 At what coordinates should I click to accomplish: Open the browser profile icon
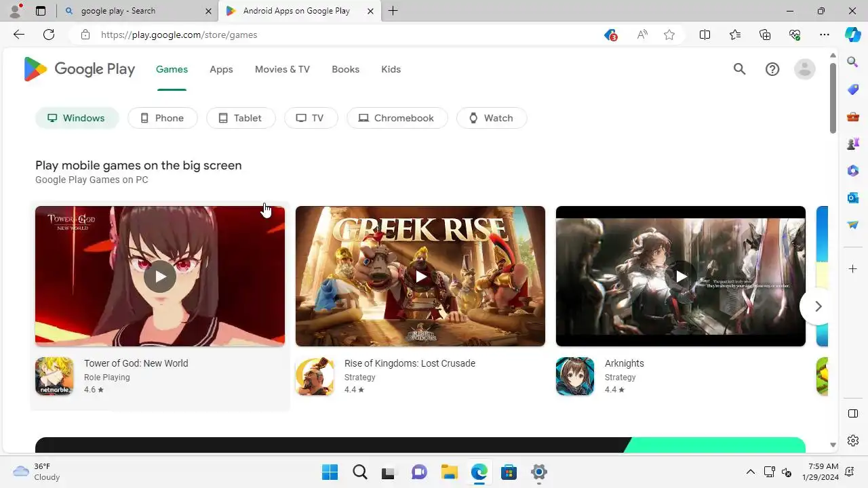point(15,11)
